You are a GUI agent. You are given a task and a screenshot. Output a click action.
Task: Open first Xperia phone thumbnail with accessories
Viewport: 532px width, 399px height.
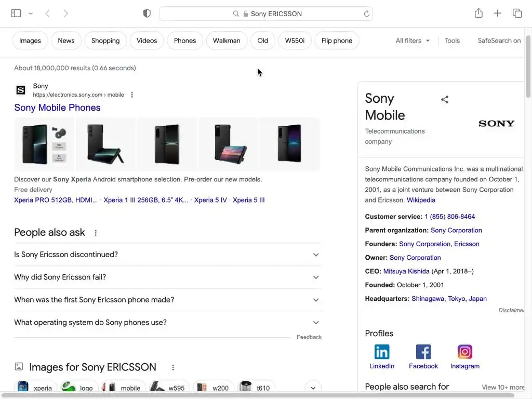point(44,144)
